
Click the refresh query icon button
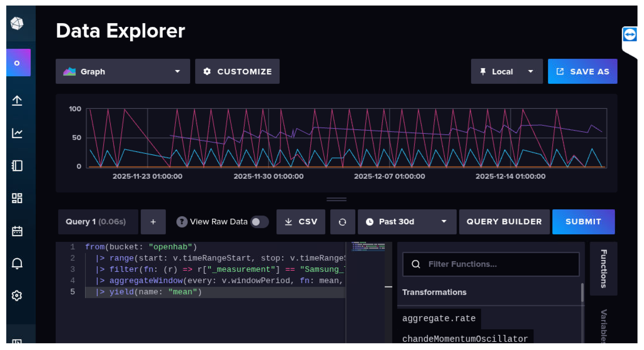(342, 222)
